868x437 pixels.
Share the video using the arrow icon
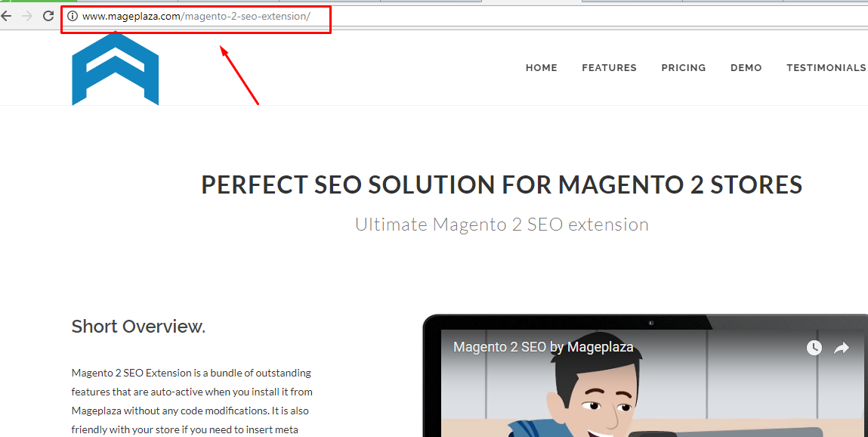[x=842, y=348]
